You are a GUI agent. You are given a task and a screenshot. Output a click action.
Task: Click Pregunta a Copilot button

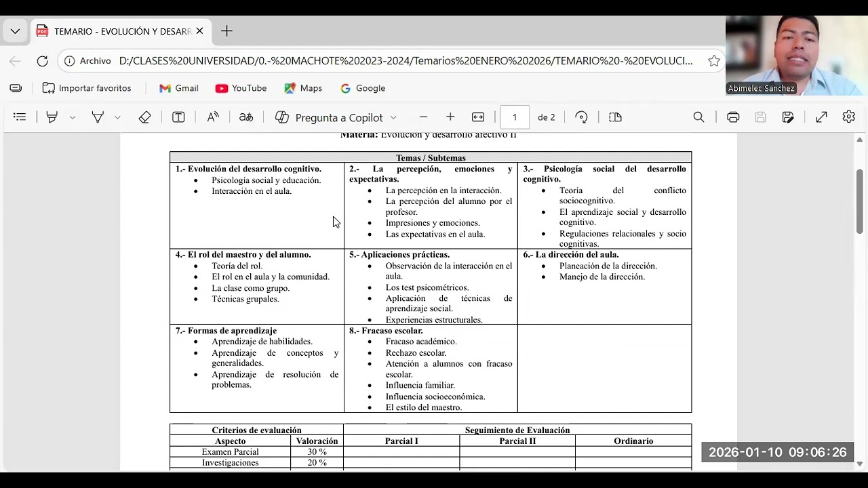click(x=330, y=117)
